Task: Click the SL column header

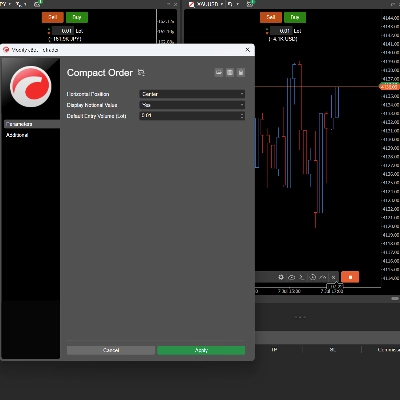Action: pyautogui.click(x=332, y=350)
